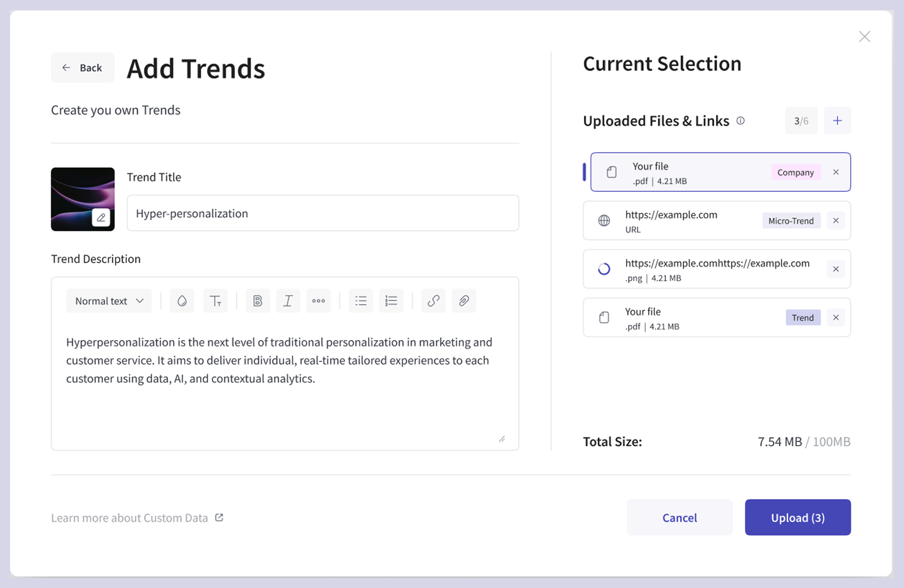Remove the Micro-Trend URL entry
The width and height of the screenshot is (904, 588).
[x=835, y=220]
